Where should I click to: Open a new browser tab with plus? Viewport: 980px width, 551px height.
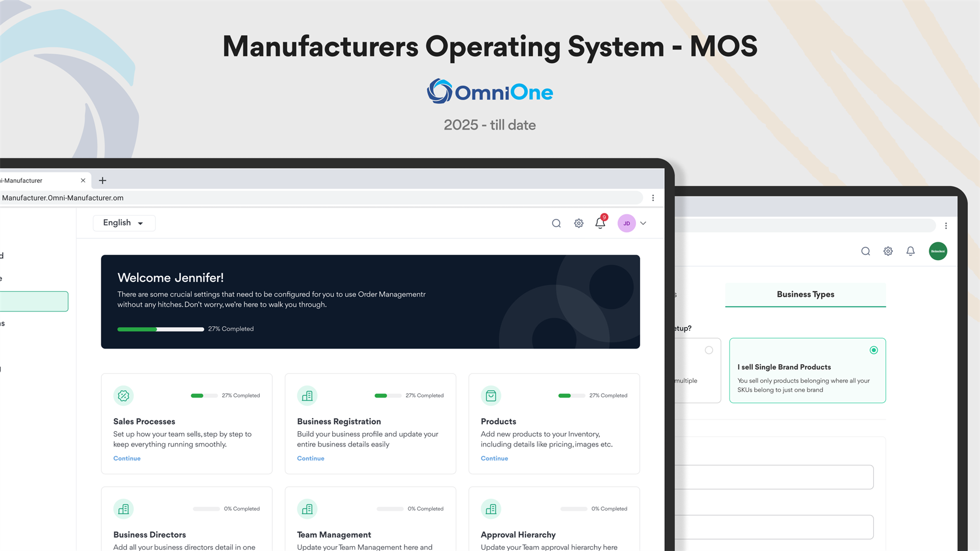click(102, 180)
